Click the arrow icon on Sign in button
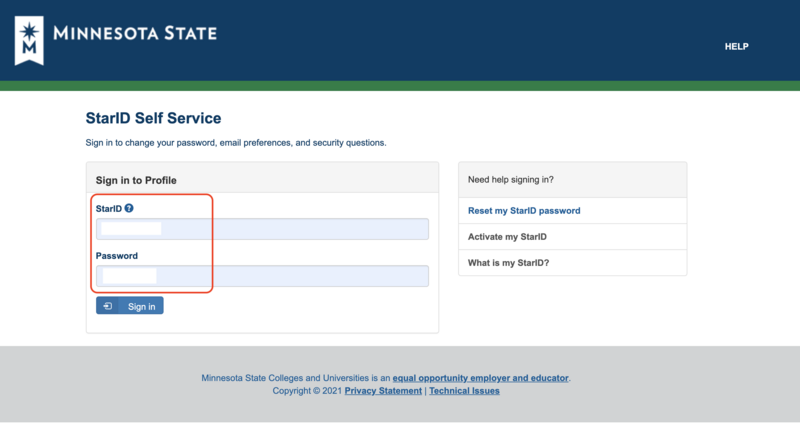The image size is (800, 437). click(108, 306)
